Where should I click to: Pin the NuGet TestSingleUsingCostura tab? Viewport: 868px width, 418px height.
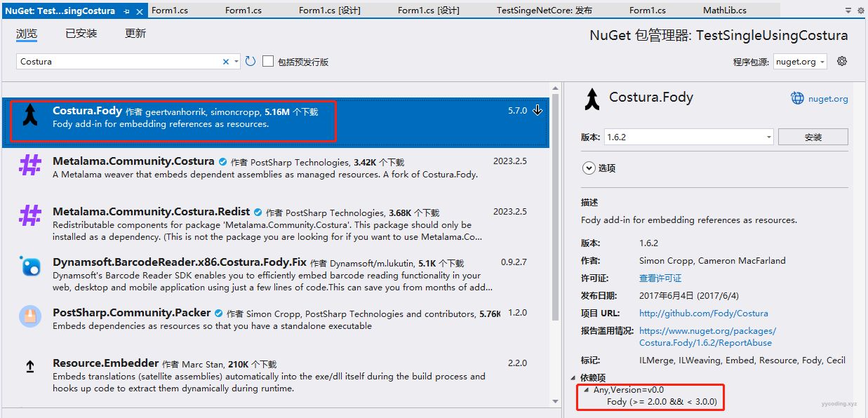126,11
